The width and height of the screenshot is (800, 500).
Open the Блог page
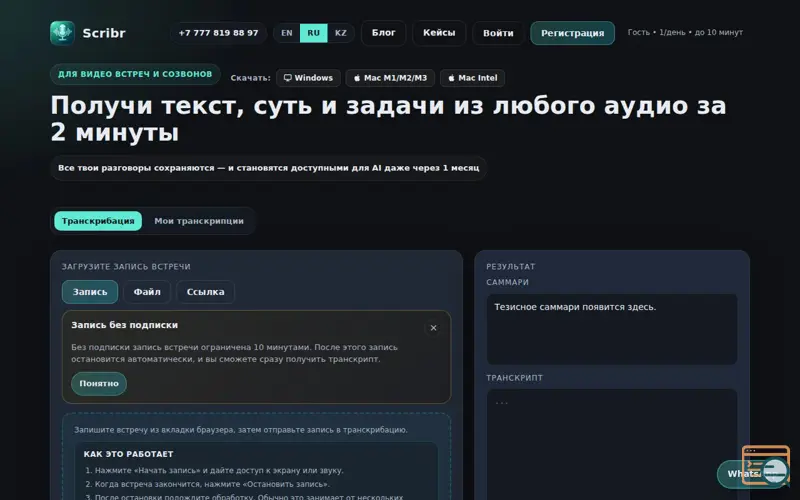384,33
